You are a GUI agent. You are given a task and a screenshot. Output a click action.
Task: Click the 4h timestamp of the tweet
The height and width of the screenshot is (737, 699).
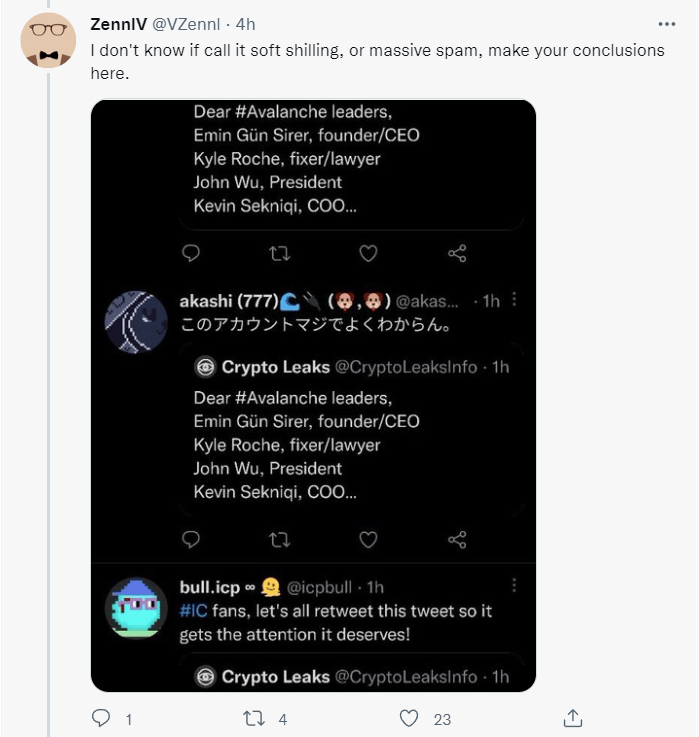(x=246, y=24)
